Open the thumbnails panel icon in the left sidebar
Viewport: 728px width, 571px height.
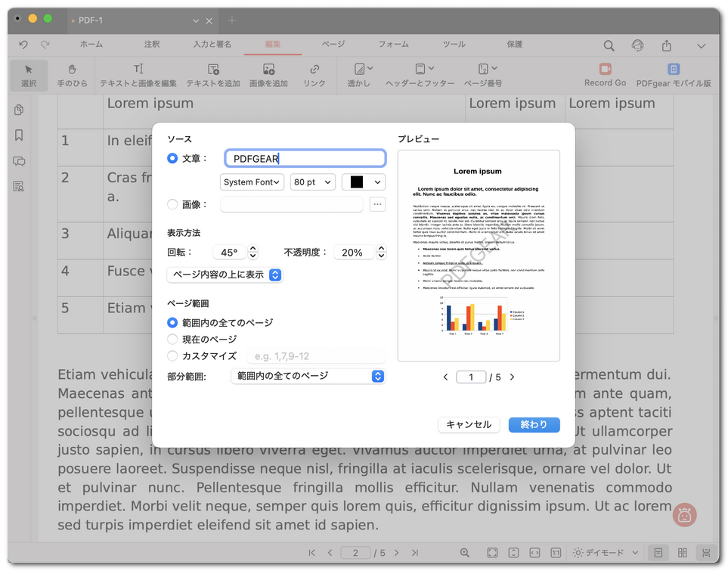tap(19, 110)
